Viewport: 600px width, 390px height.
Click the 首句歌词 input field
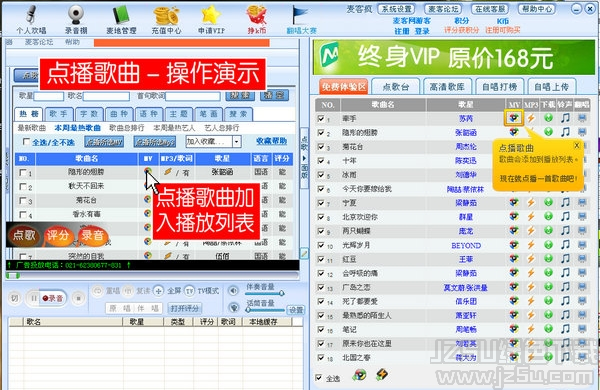(193, 96)
